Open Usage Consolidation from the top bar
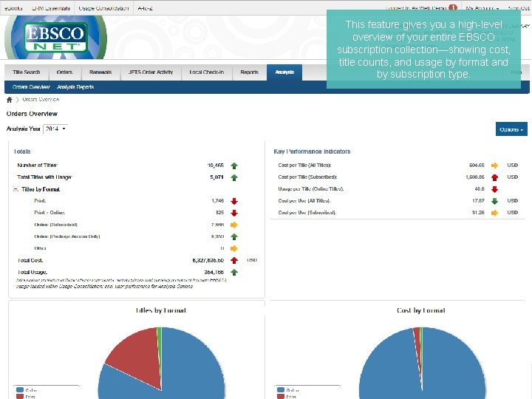This screenshot has height=399, width=532. [103, 8]
